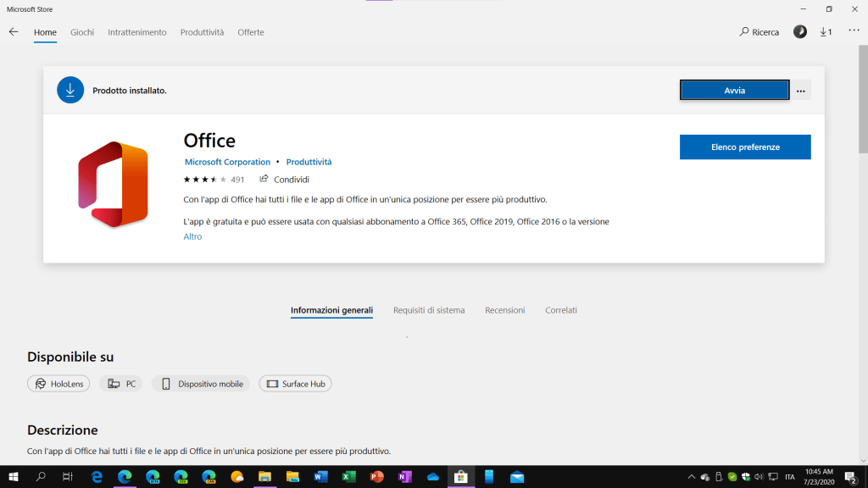Click the Avvia button
Screen dimensions: 868x488
tap(734, 91)
